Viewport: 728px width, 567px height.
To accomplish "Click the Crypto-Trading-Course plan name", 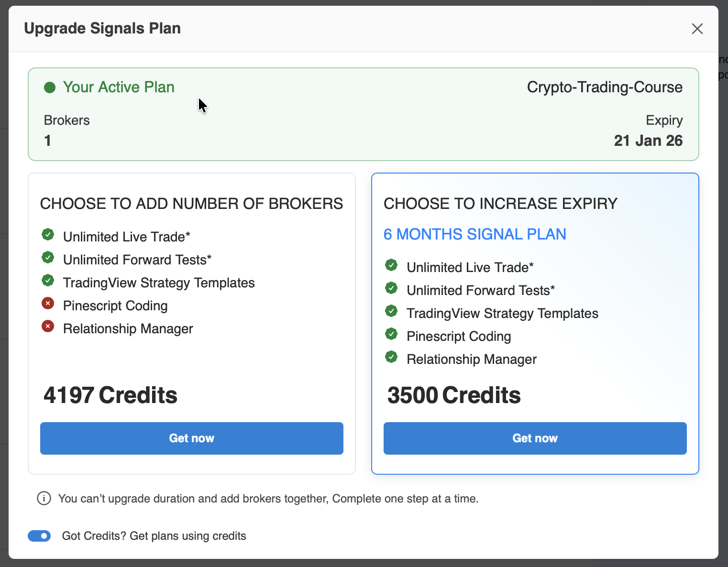I will coord(605,87).
